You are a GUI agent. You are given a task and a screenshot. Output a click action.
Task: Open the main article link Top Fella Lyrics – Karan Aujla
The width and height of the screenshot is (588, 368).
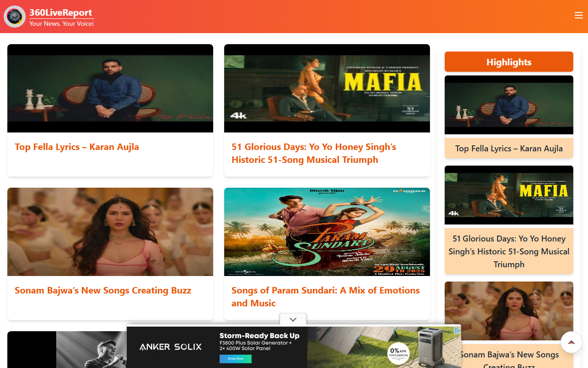click(77, 147)
